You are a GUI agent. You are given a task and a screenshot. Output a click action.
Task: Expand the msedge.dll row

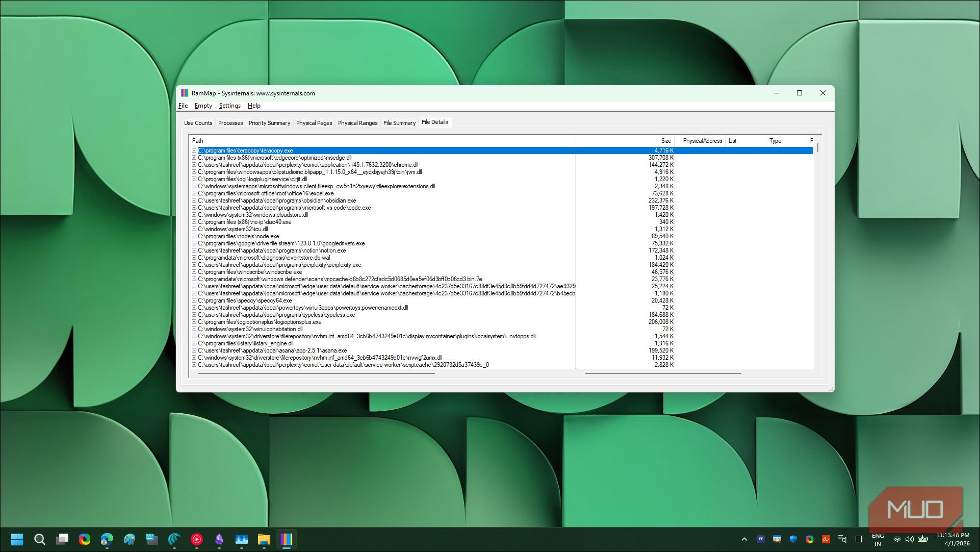[194, 158]
